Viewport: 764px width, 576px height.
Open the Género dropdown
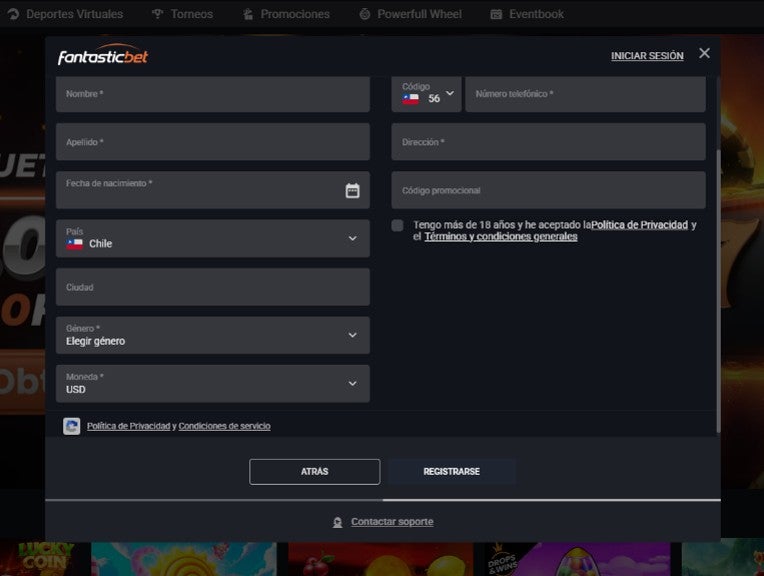point(213,335)
